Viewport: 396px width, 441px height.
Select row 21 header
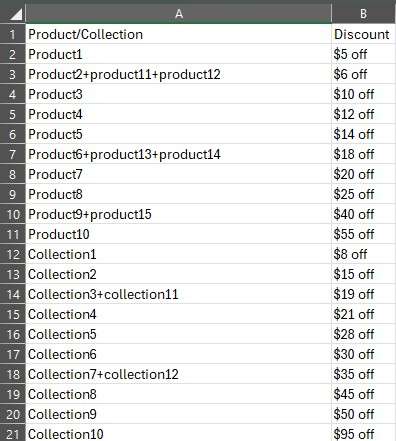12,433
